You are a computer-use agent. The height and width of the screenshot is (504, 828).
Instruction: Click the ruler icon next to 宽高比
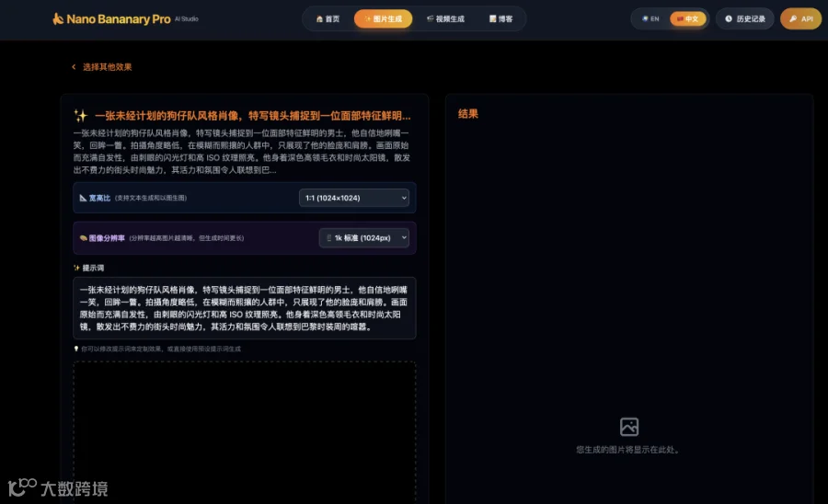[83, 198]
